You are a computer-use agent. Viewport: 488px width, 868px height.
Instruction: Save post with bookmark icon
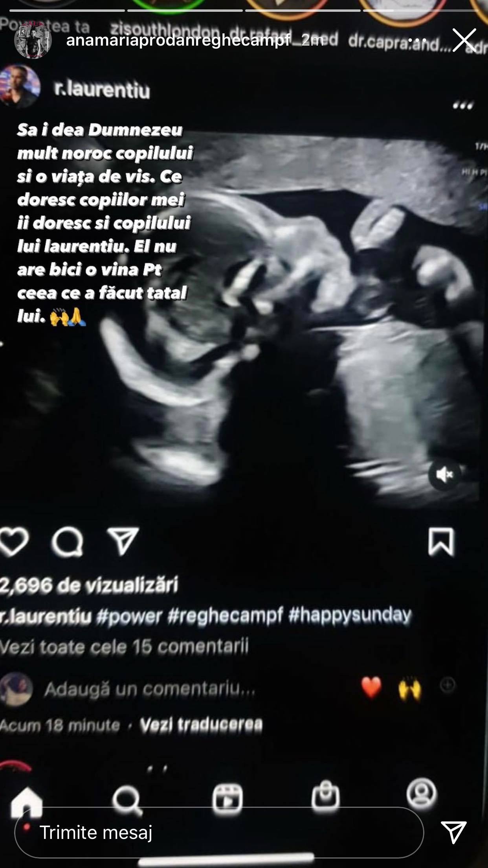click(441, 542)
